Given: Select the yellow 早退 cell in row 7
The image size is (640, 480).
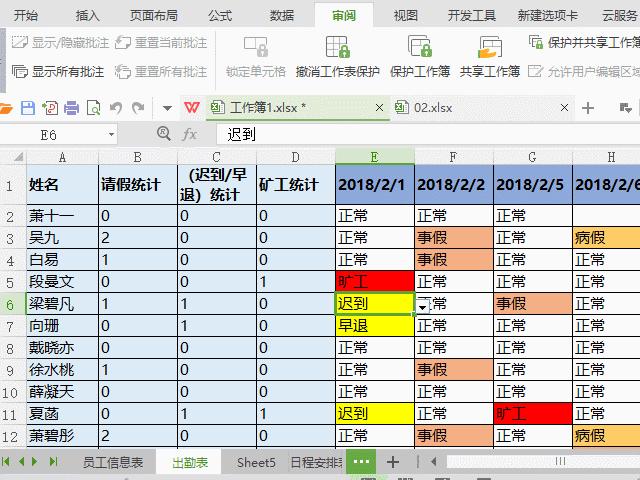Looking at the screenshot, I should click(x=375, y=326).
